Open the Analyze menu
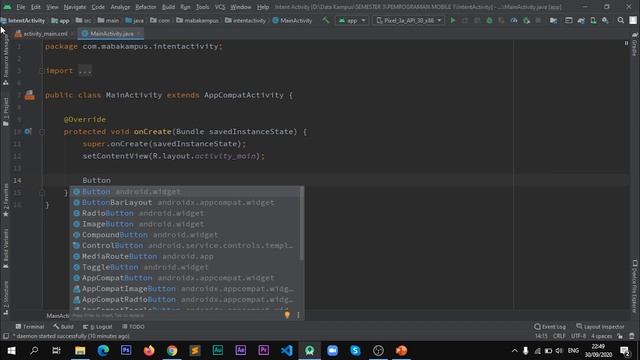640x360 pixels. 120,7
